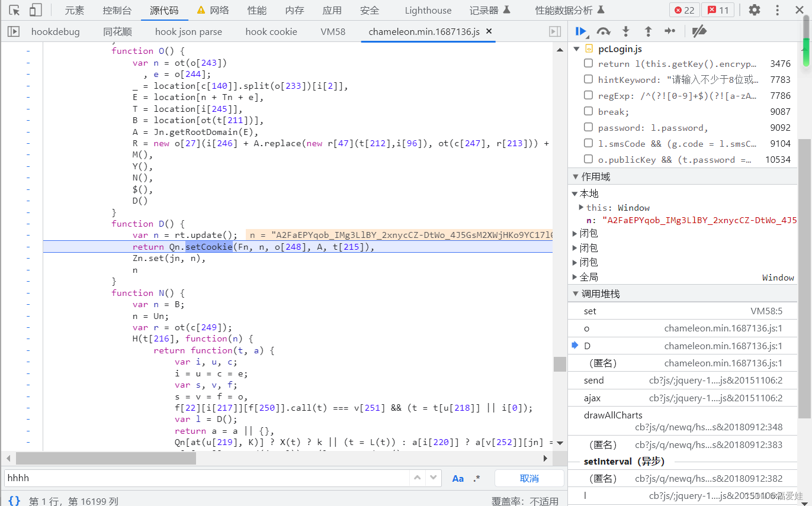This screenshot has width=812, height=506.
Task: Switch to the 网络 panel tab
Action: click(213, 10)
